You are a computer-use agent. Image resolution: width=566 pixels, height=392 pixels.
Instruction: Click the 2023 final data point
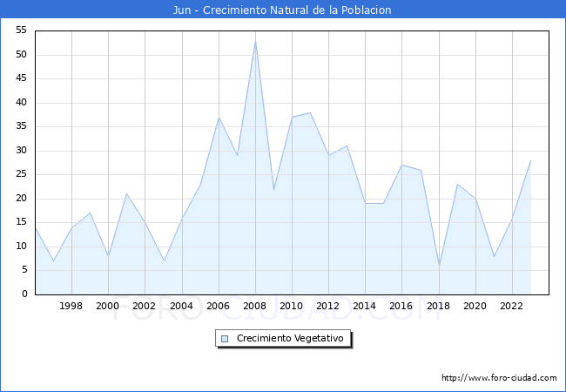530,160
